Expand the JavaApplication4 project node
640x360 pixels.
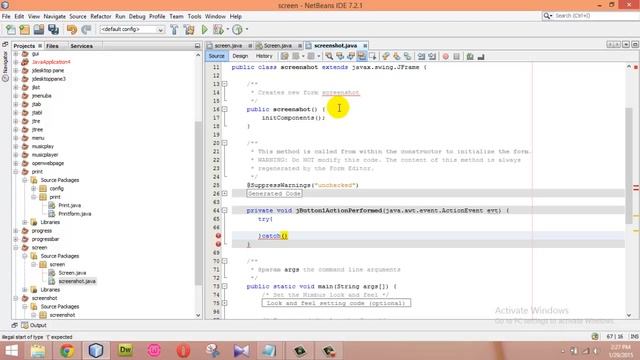[x=16, y=62]
